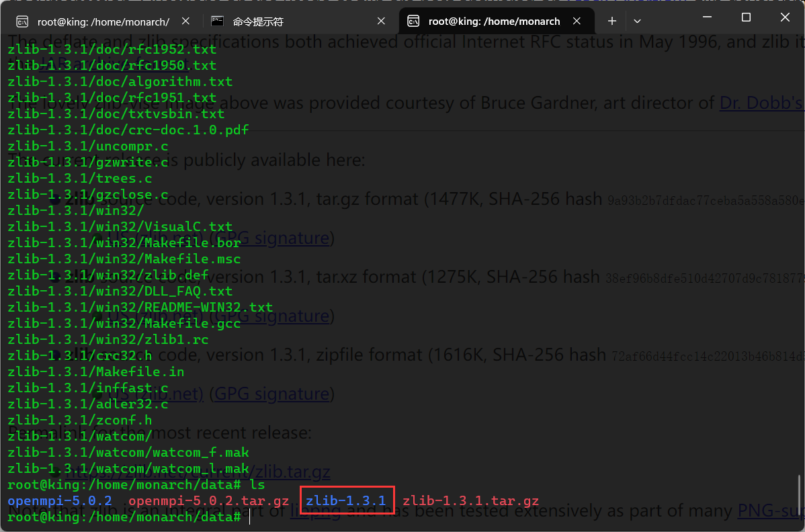Click the line zlib-1.3.1/win32/zlib.def

108,275
